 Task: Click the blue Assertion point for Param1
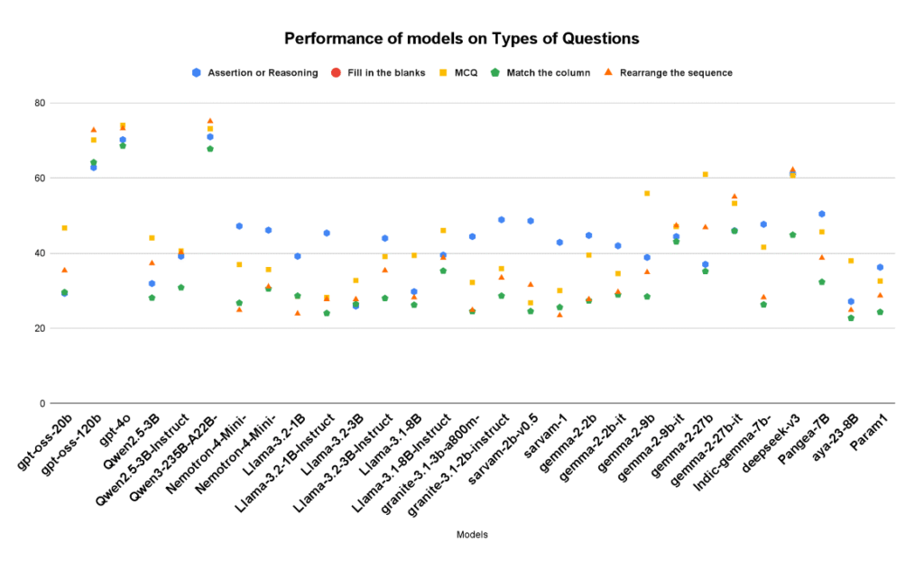click(x=880, y=267)
